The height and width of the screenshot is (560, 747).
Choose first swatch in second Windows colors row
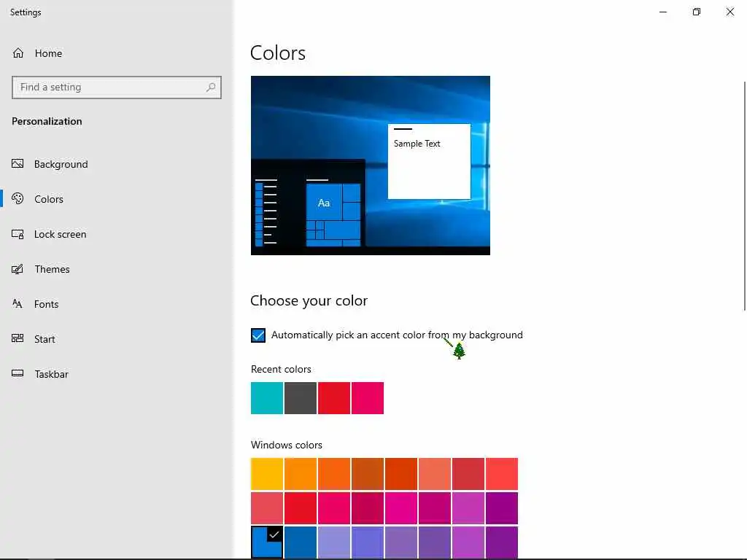[x=267, y=508]
